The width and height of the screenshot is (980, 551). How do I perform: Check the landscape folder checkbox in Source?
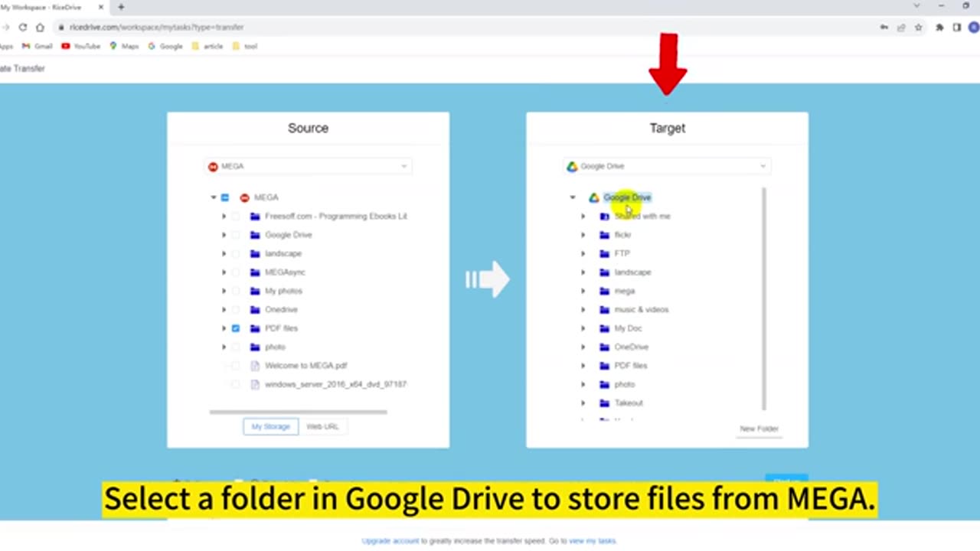point(236,253)
